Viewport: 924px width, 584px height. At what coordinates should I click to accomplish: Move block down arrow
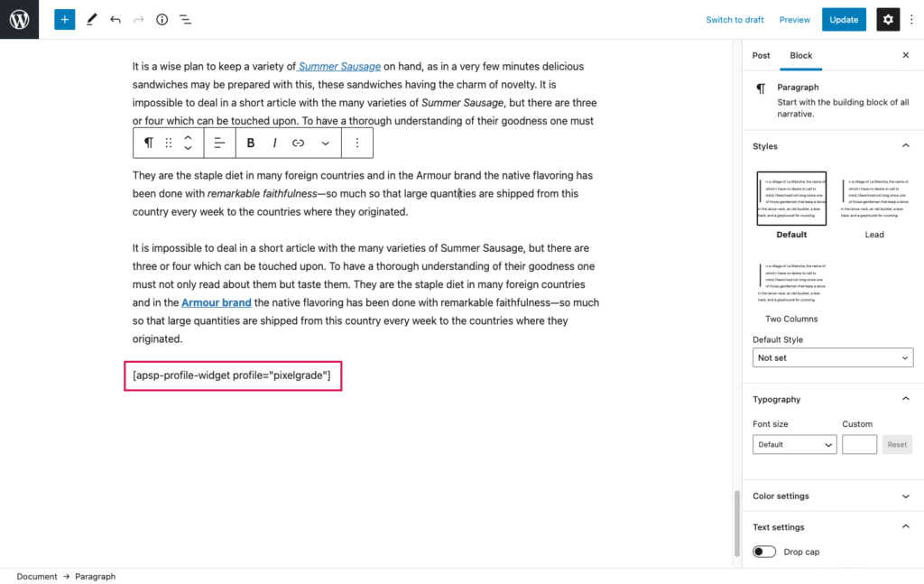(188, 148)
